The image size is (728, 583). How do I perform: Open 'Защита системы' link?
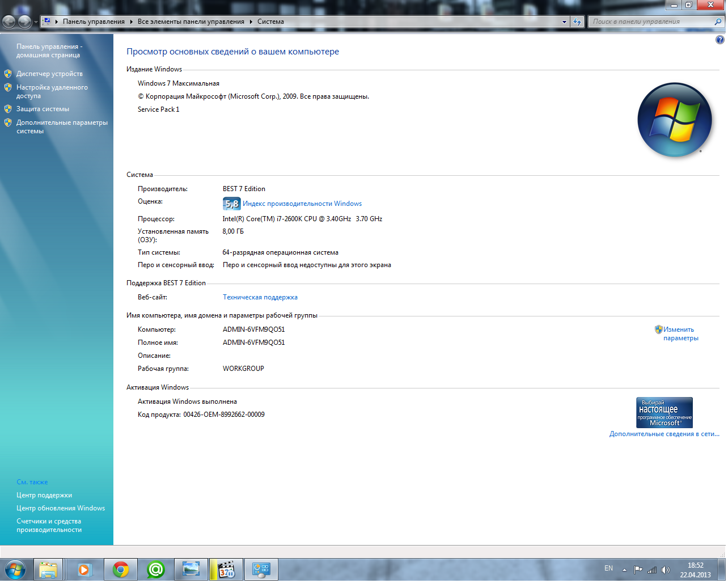[x=43, y=109]
